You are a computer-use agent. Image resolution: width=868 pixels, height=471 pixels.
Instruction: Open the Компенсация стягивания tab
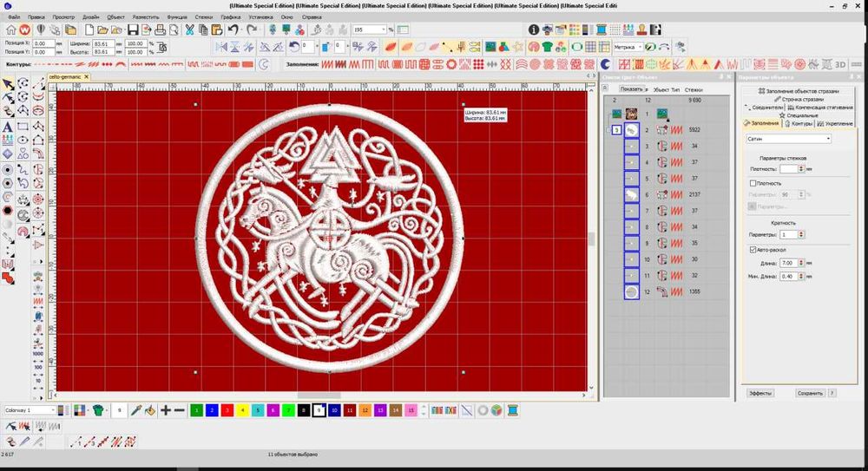click(820, 108)
